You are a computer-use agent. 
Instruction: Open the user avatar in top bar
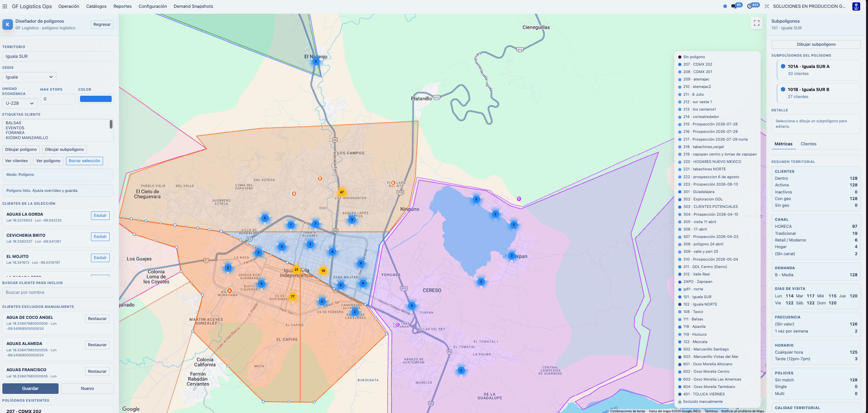(x=856, y=6)
